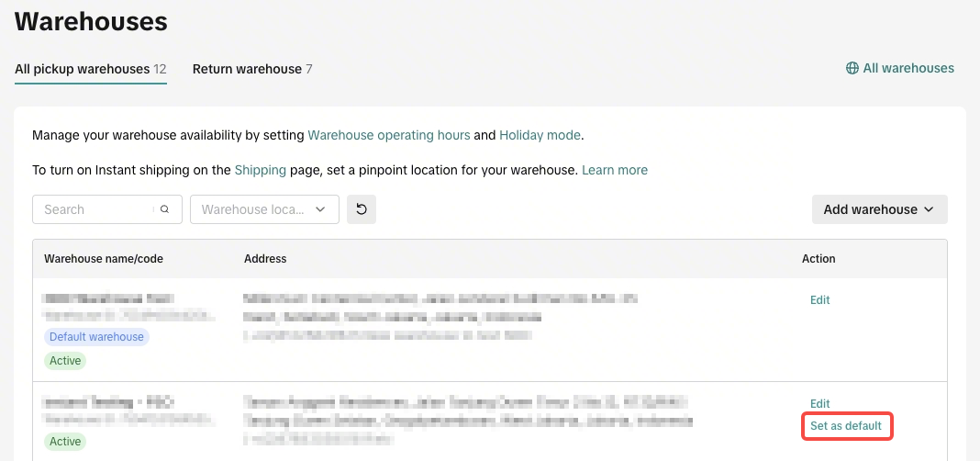Click the globe icon beside All warehouses
980x461 pixels.
click(852, 68)
